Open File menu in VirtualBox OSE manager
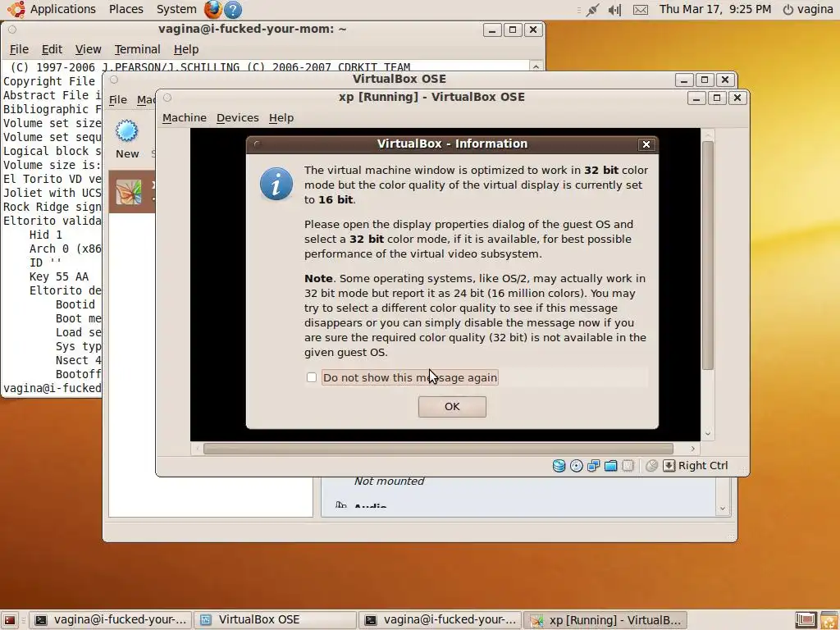 point(118,99)
